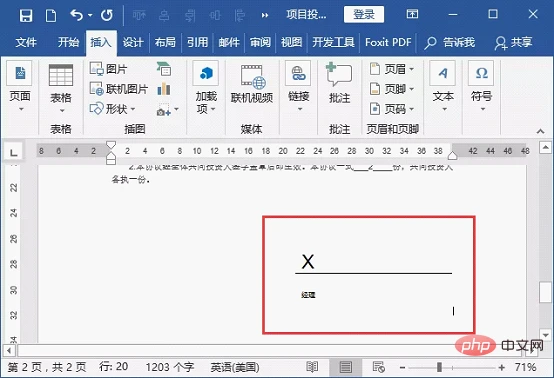Undo the last action
Viewport: 554px width, 378px height.
point(76,15)
